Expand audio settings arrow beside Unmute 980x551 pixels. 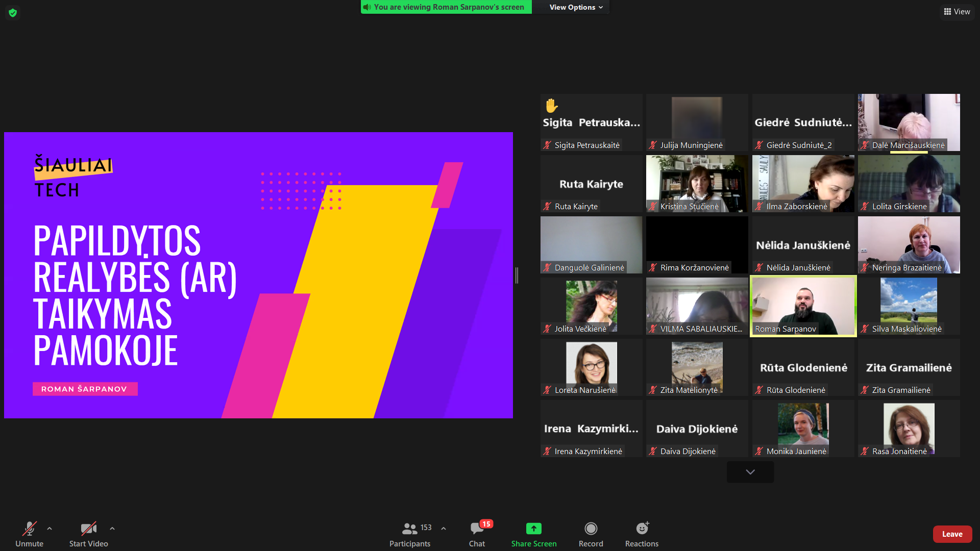50,529
